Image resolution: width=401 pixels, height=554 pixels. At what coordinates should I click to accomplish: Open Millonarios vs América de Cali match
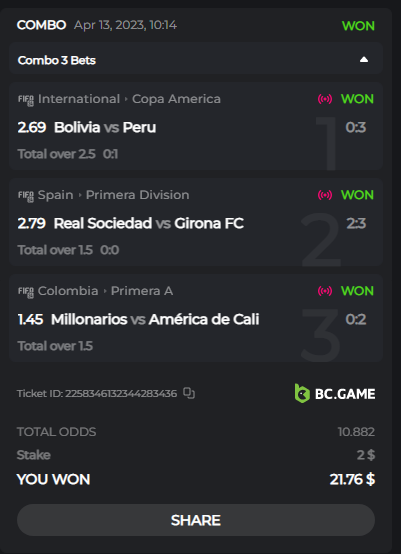[155, 319]
